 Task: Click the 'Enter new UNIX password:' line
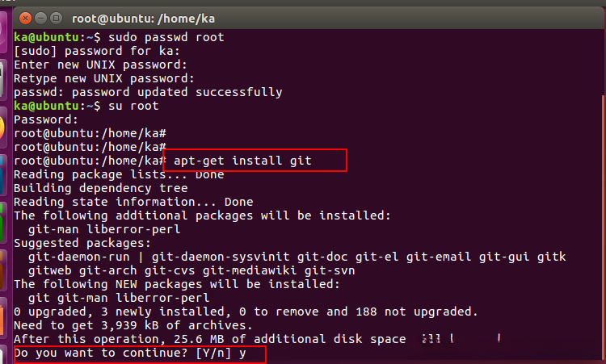(100, 65)
